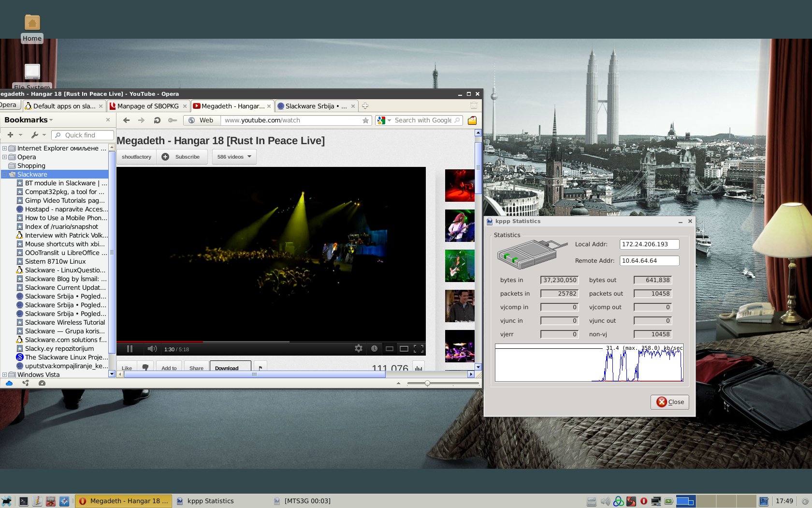
Task: Click the Subscribe button
Action: coord(182,157)
